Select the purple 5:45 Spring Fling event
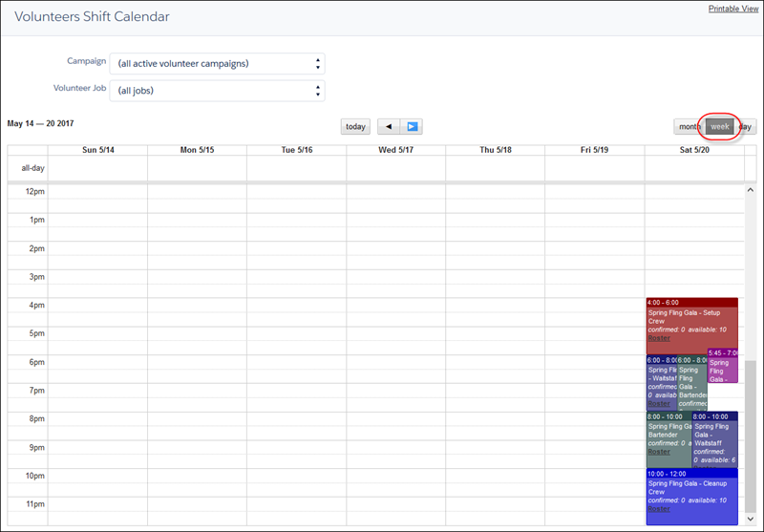The image size is (764, 532). 722,368
